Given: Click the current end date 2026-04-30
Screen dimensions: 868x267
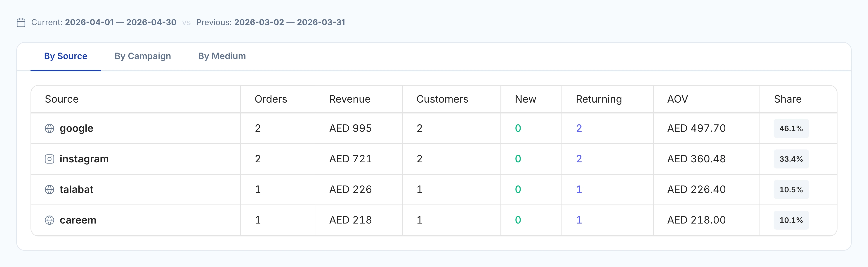Looking at the screenshot, I should [151, 22].
